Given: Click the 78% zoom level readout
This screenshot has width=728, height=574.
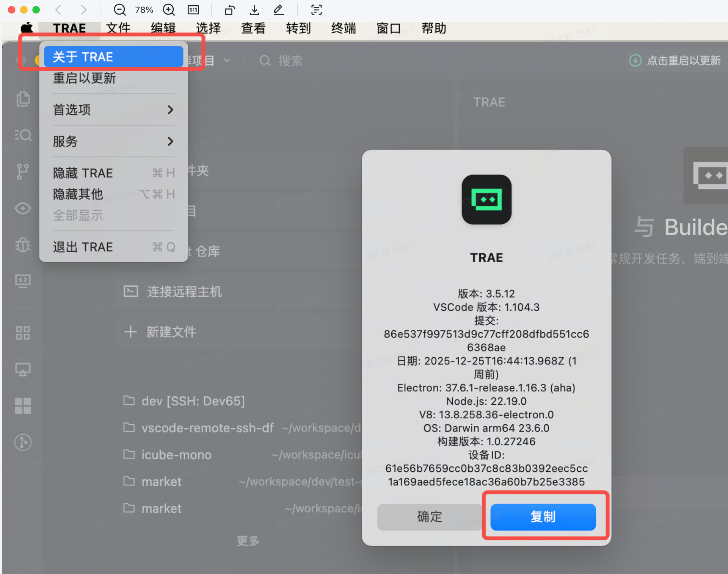Looking at the screenshot, I should tap(144, 10).
